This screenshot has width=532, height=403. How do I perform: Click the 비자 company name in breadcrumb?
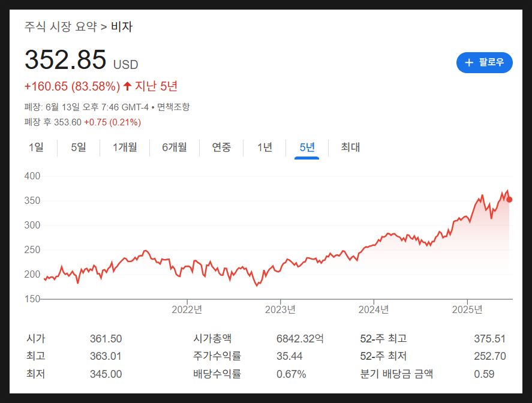(x=122, y=26)
